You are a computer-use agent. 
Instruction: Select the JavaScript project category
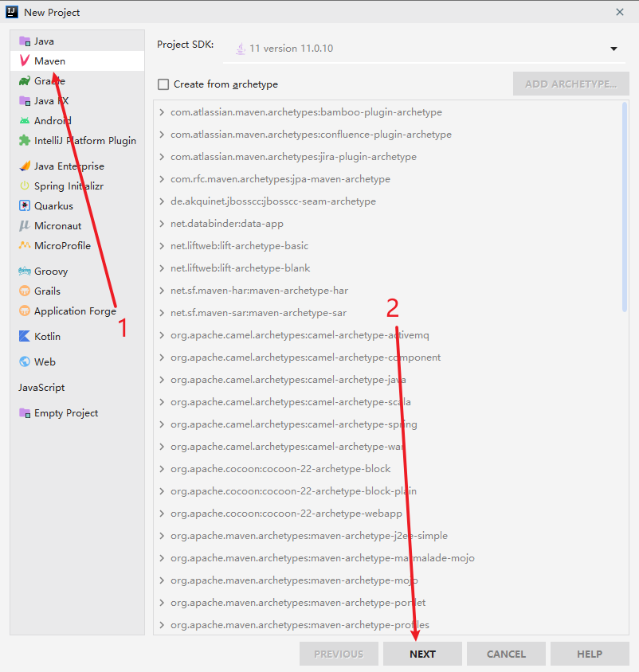coord(41,388)
